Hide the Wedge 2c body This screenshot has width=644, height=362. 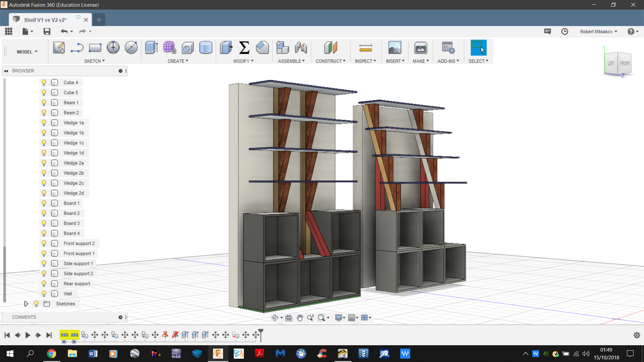[44, 183]
